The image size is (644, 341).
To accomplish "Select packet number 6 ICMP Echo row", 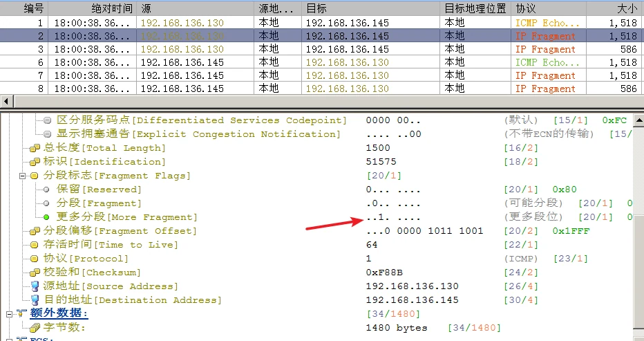I will click(x=322, y=62).
